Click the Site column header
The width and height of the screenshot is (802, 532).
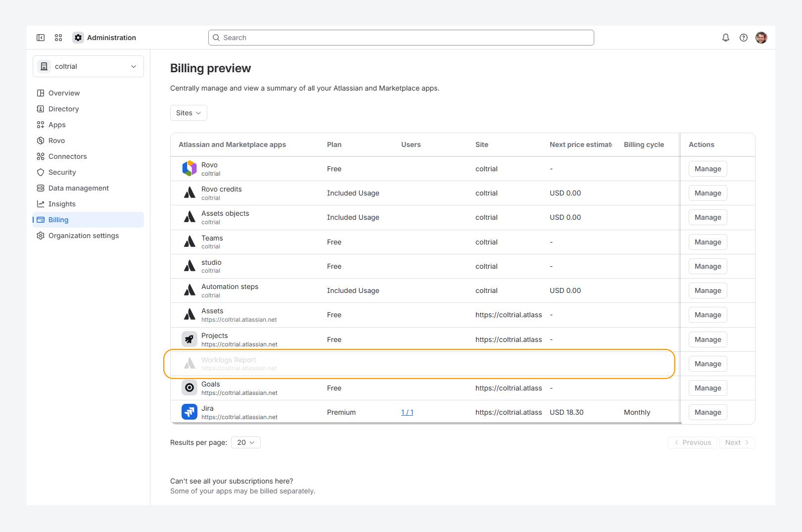481,145
